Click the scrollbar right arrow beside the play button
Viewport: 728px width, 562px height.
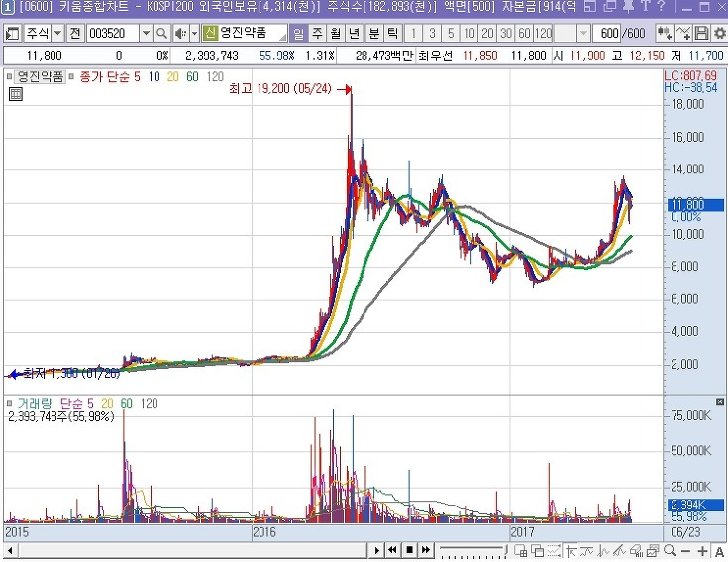pyautogui.click(x=376, y=550)
